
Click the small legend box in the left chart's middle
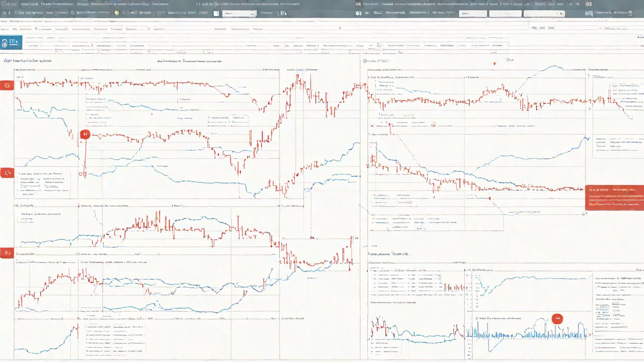[x=228, y=120]
